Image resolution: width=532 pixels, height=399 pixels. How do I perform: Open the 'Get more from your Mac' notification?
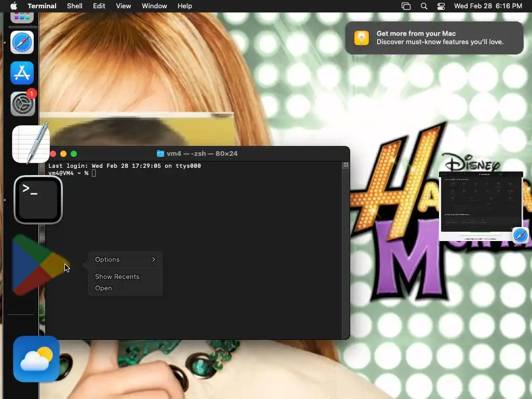click(x=434, y=37)
